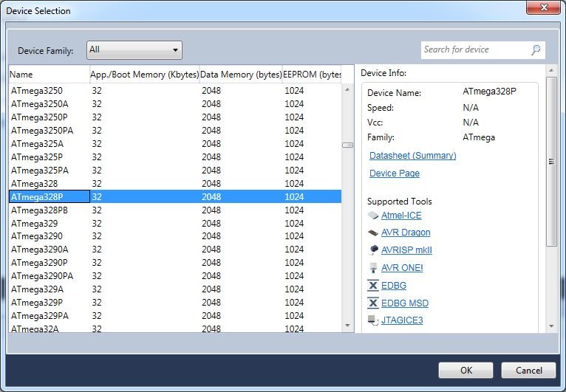Click the device list scroll down arrow
The width and height of the screenshot is (566, 392).
(x=347, y=325)
